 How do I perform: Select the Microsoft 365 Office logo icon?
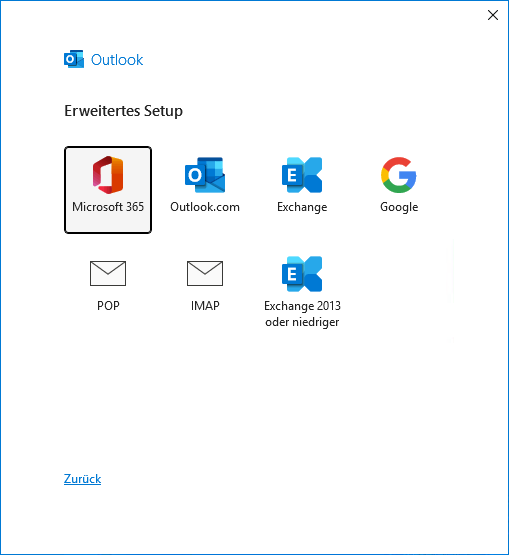[x=108, y=175]
